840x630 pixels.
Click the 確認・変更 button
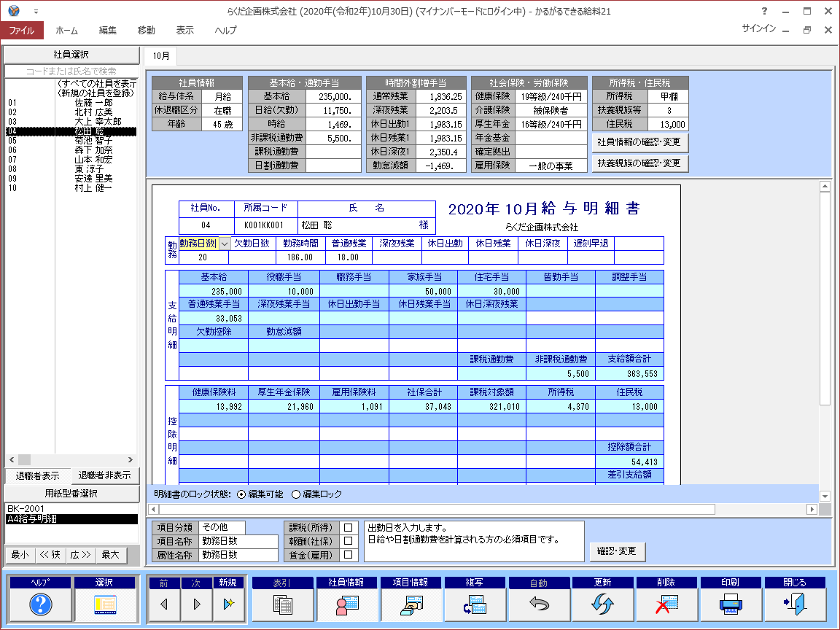[617, 551]
